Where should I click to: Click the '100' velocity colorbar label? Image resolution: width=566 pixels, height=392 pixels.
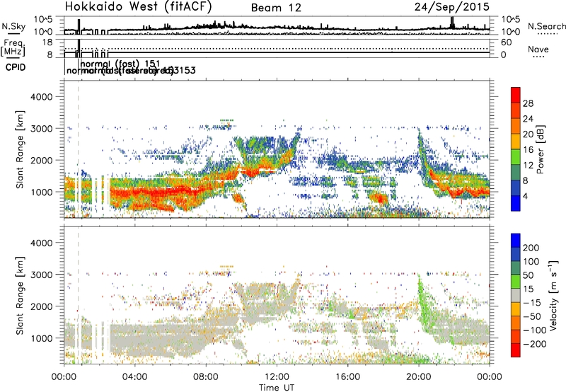click(531, 262)
